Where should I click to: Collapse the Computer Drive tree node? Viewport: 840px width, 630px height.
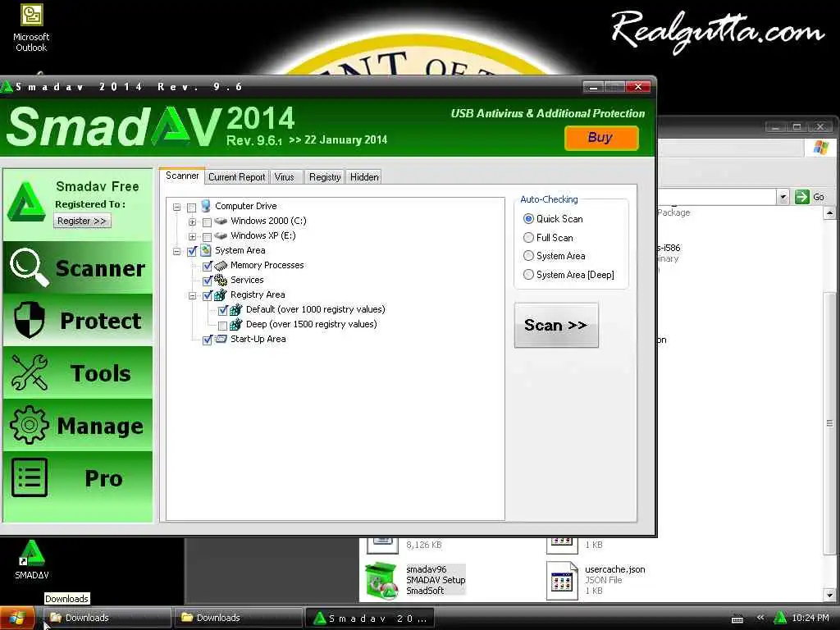tap(177, 207)
